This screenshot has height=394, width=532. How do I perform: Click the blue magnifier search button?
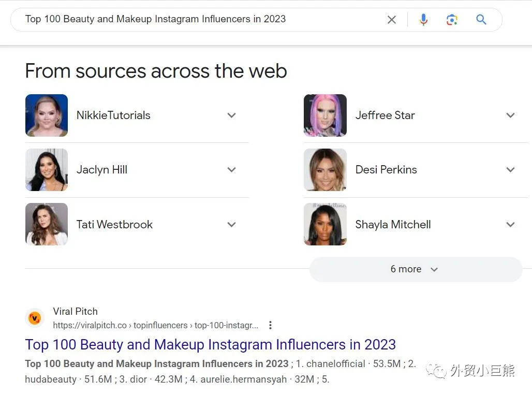(481, 20)
